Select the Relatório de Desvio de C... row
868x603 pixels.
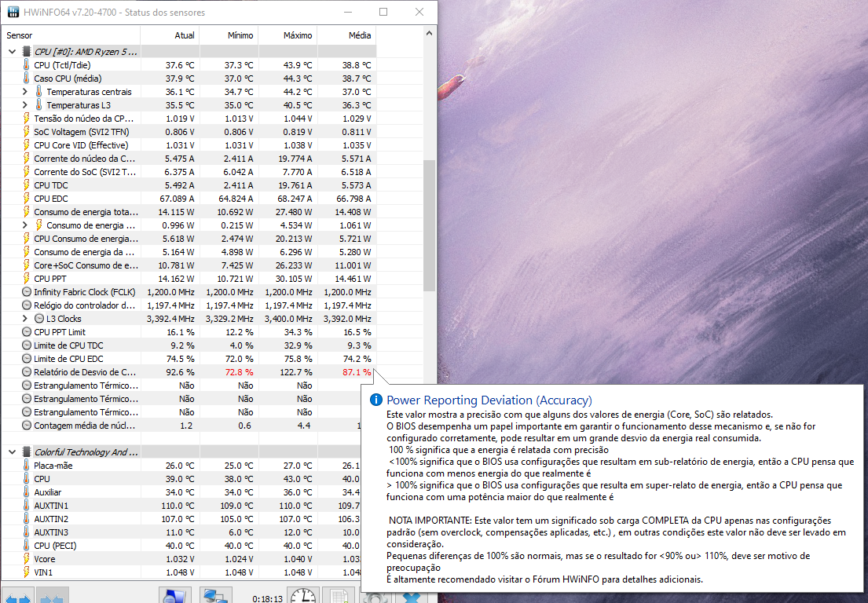pos(189,372)
